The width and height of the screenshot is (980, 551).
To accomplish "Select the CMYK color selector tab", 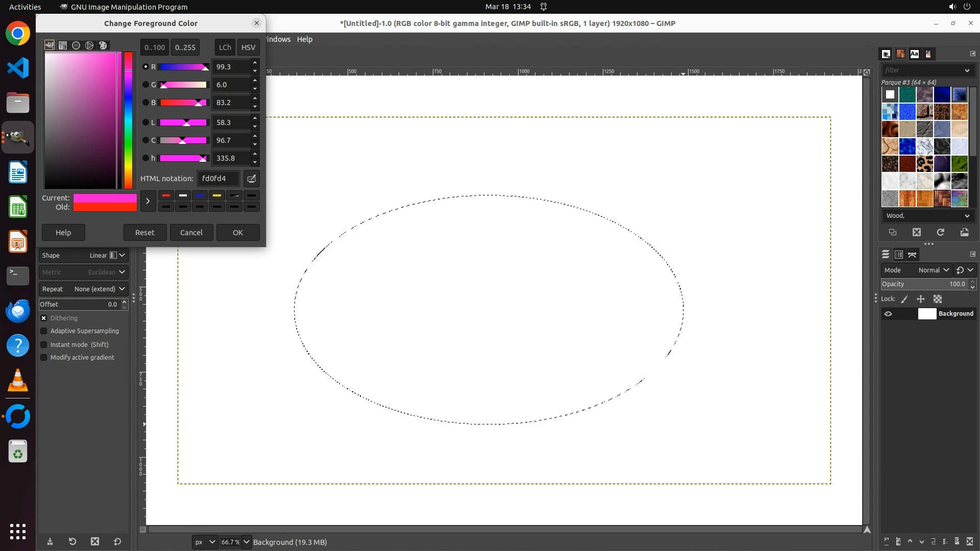I will tap(63, 45).
